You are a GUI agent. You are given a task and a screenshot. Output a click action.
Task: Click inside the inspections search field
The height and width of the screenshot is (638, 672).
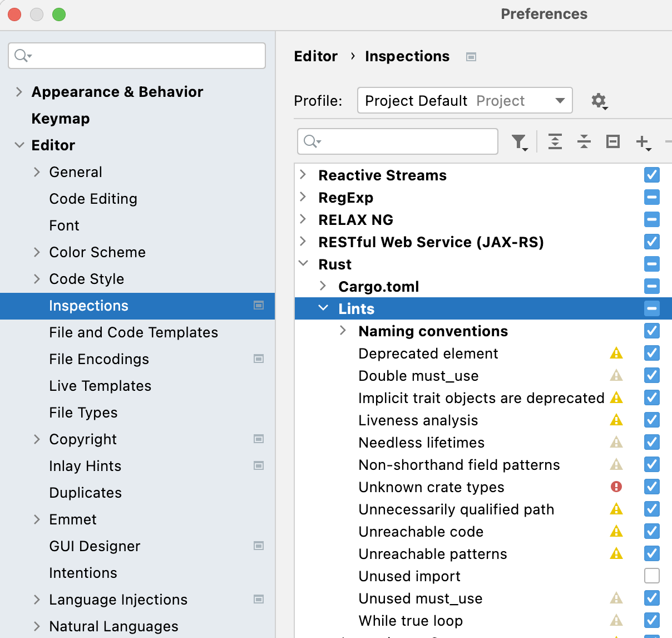point(397,142)
